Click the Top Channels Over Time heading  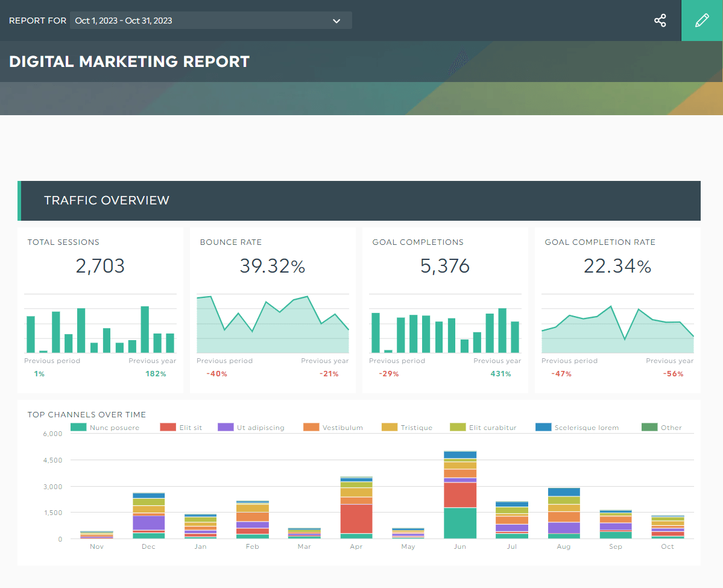[86, 415]
